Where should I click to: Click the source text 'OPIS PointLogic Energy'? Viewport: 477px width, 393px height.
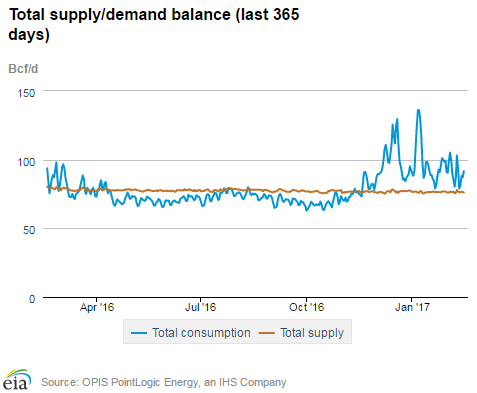[140, 382]
